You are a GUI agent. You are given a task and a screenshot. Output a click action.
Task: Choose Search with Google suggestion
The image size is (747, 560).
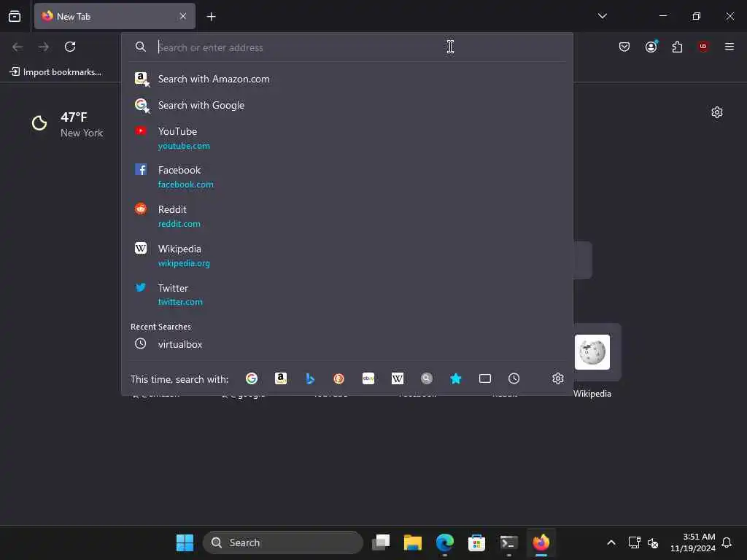pyautogui.click(x=347, y=105)
